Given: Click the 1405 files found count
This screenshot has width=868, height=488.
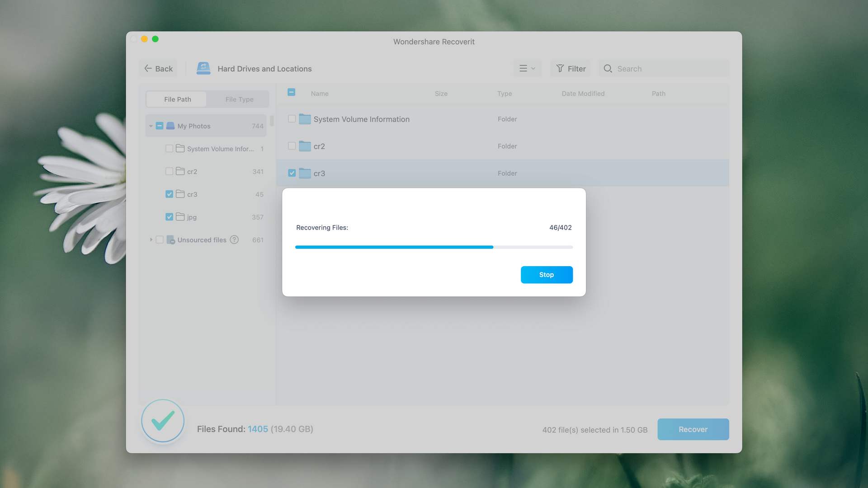Looking at the screenshot, I should pos(258,429).
